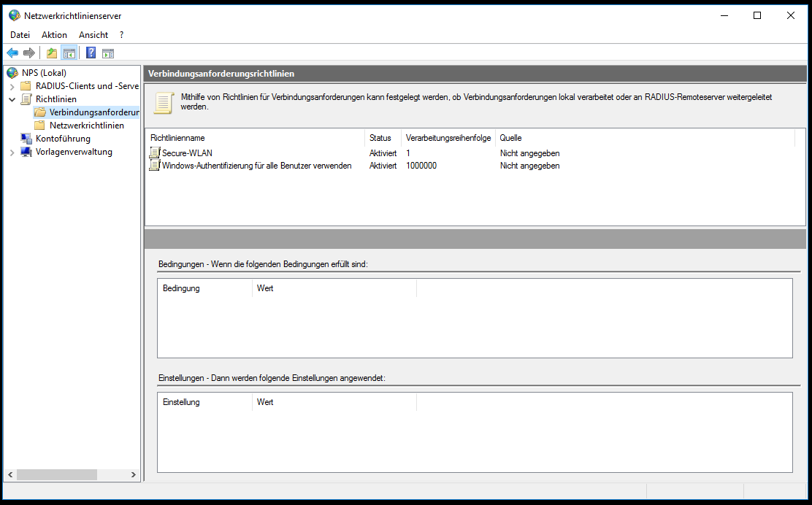Click the NPS (Lokal) globe icon
This screenshot has width=812, height=505.
pyautogui.click(x=13, y=73)
